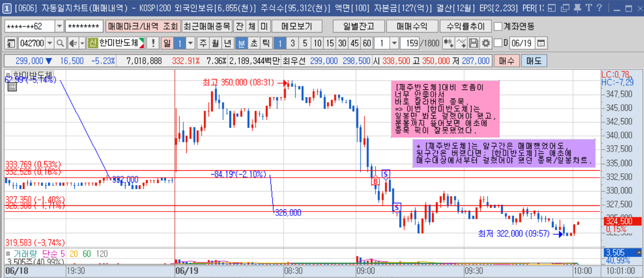Click the magnifier stock search icon

[60, 43]
